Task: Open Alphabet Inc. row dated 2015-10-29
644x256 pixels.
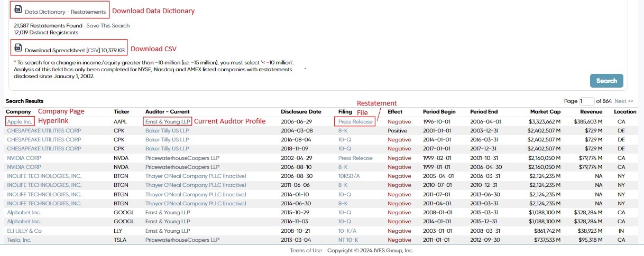Action: (24, 212)
